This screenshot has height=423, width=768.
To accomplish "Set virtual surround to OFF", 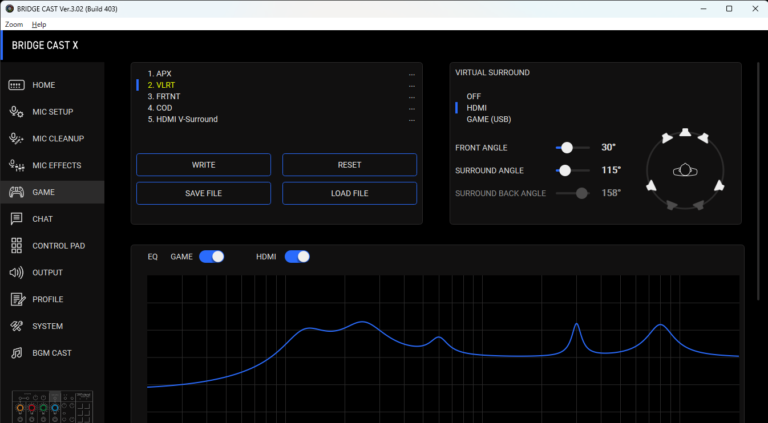I will pos(474,96).
